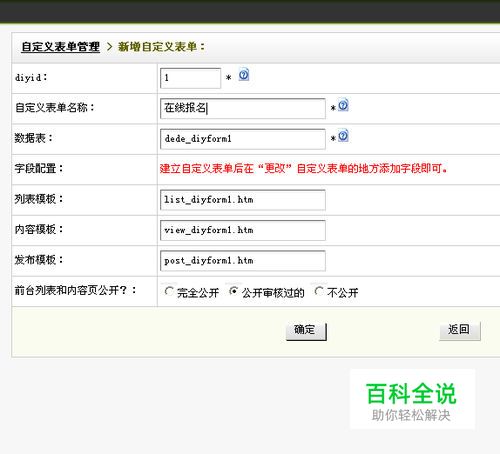Click the red 字段配置 notice text
Viewport: 500px width, 454px height.
point(303,169)
